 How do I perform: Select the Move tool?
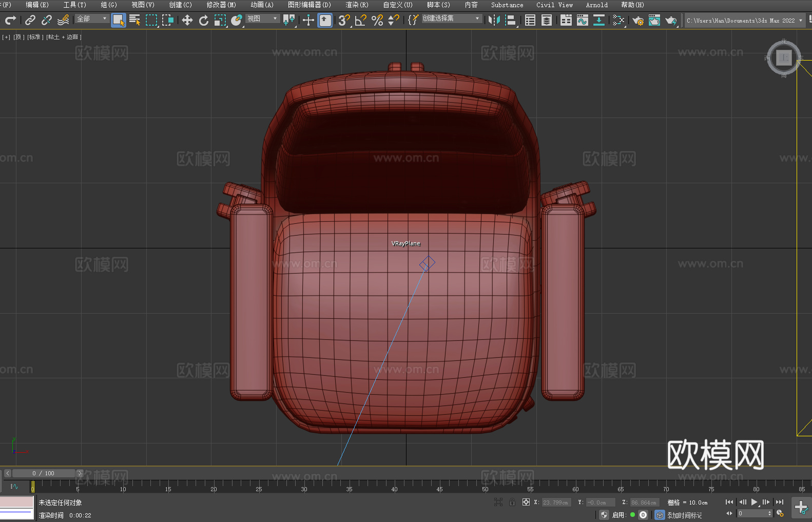pyautogui.click(x=187, y=20)
